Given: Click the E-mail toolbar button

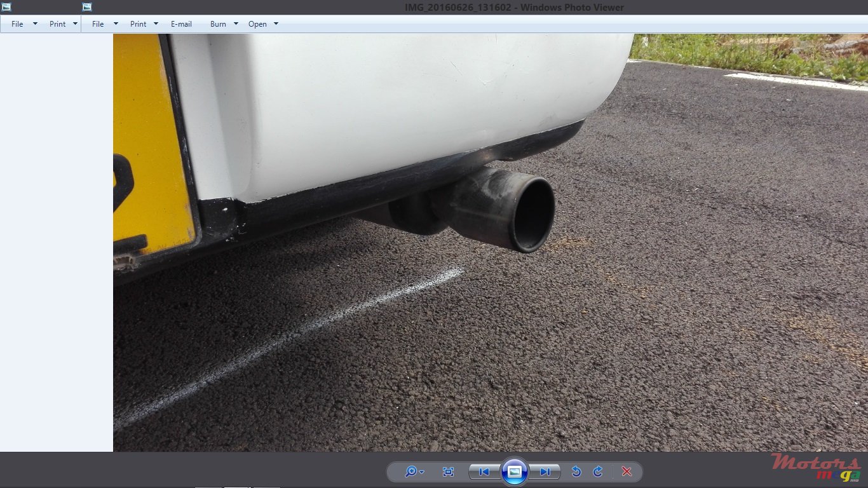Looking at the screenshot, I should coord(181,24).
